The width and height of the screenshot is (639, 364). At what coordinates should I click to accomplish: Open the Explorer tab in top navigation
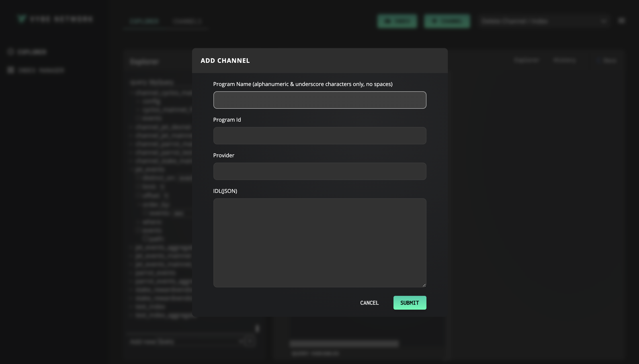[x=144, y=21]
